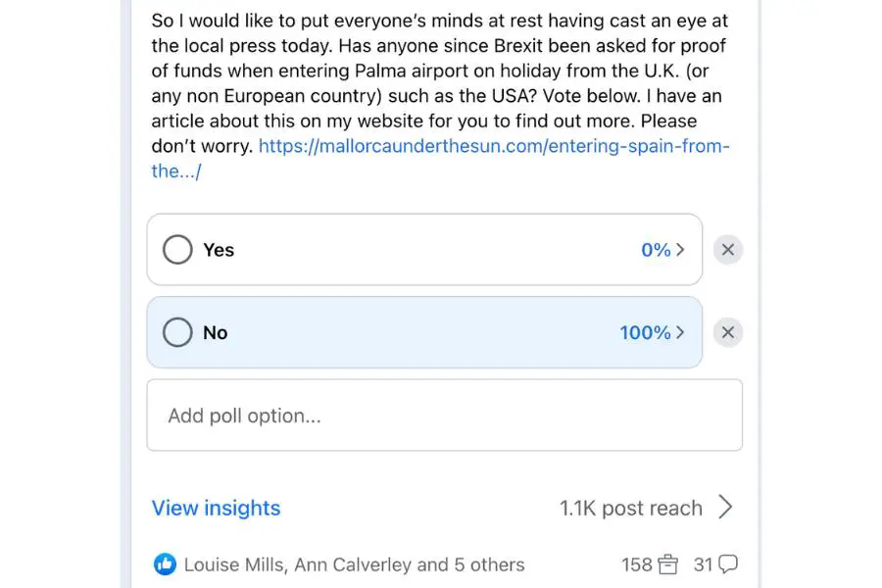Click View insights
The image size is (882, 588).
click(216, 508)
